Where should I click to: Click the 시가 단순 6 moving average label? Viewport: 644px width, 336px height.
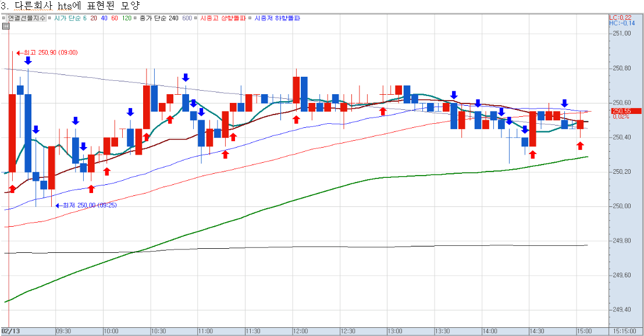[70, 18]
